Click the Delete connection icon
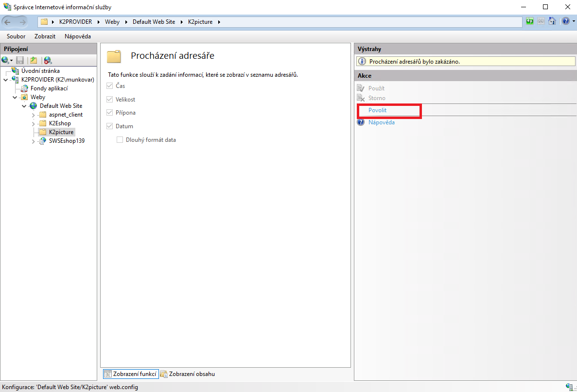 click(48, 60)
